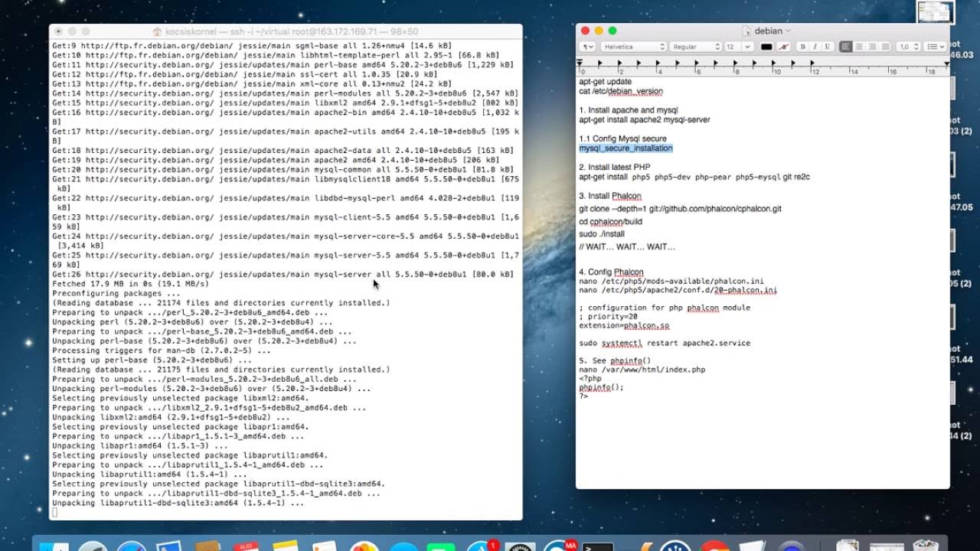Open the text background color swatch
The image size is (980, 551).
(784, 47)
